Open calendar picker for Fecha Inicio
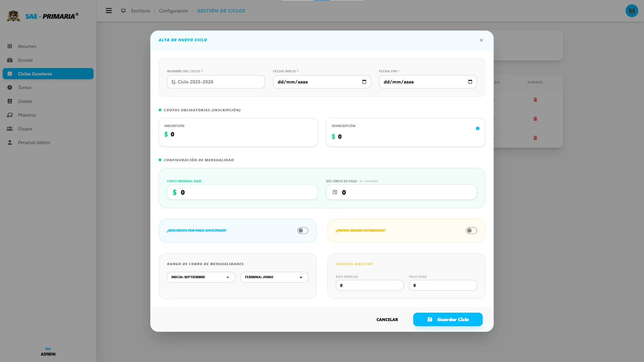 point(364,82)
